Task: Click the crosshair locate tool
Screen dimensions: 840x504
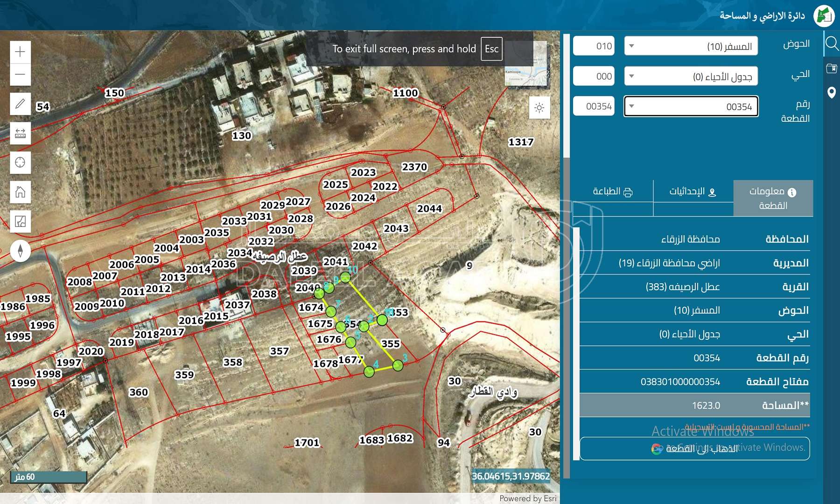Action: (20, 162)
